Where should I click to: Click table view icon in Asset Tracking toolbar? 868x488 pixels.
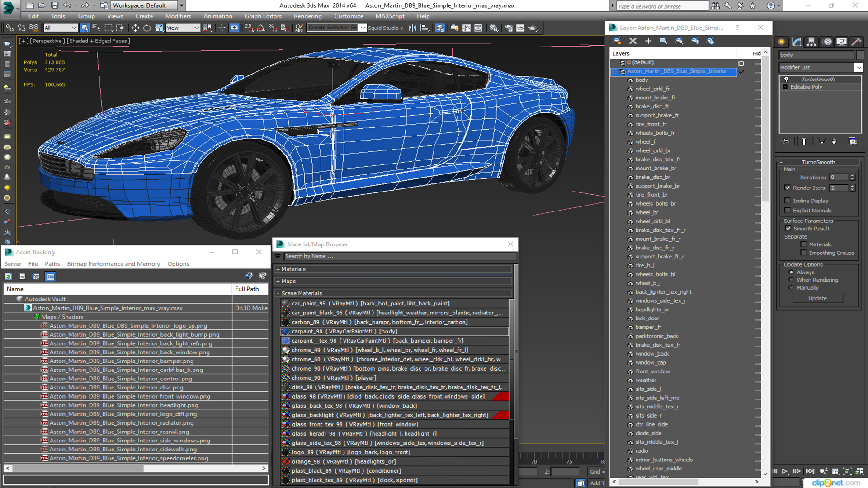tap(51, 277)
